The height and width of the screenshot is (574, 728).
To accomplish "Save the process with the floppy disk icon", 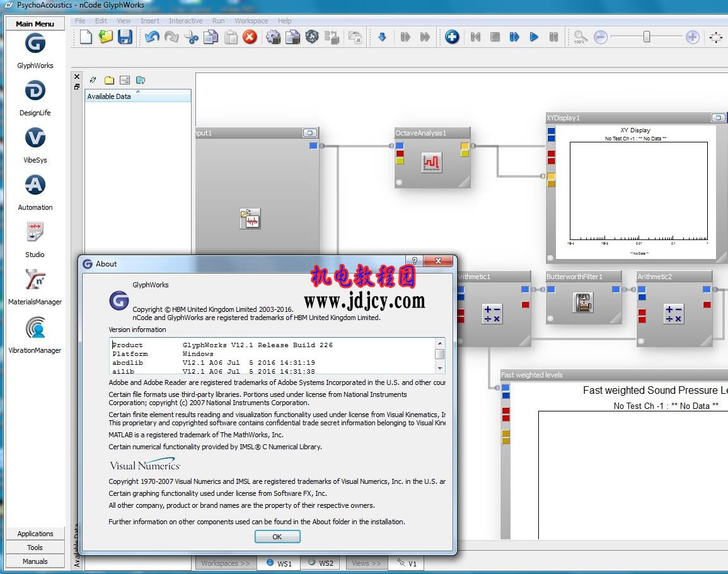I will tap(125, 37).
